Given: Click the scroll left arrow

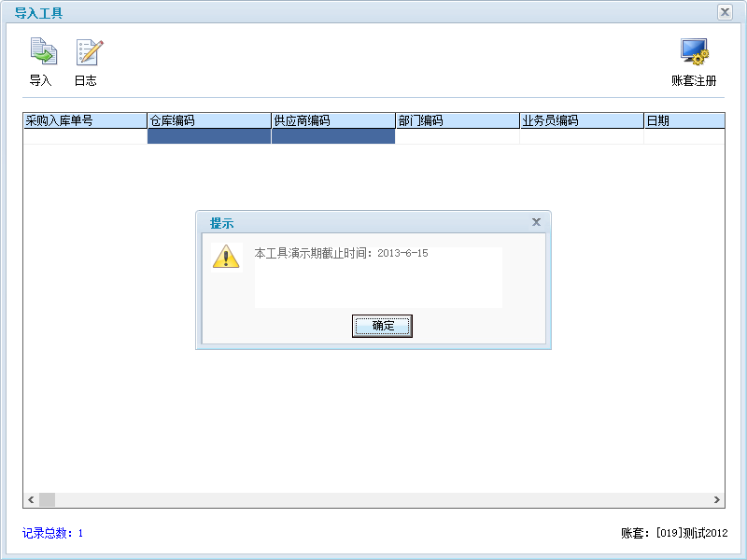Looking at the screenshot, I should (31, 499).
